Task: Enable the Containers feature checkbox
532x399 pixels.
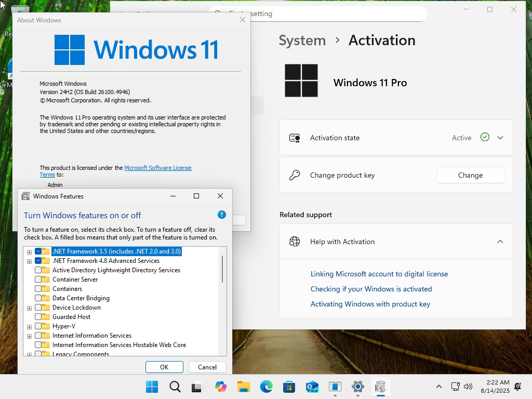Action: tap(38, 289)
